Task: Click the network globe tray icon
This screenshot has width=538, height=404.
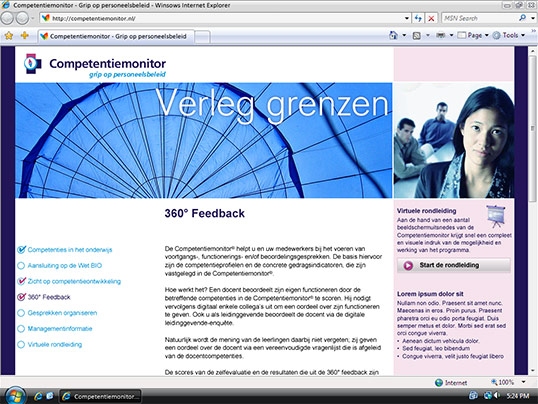Action: [x=487, y=396]
